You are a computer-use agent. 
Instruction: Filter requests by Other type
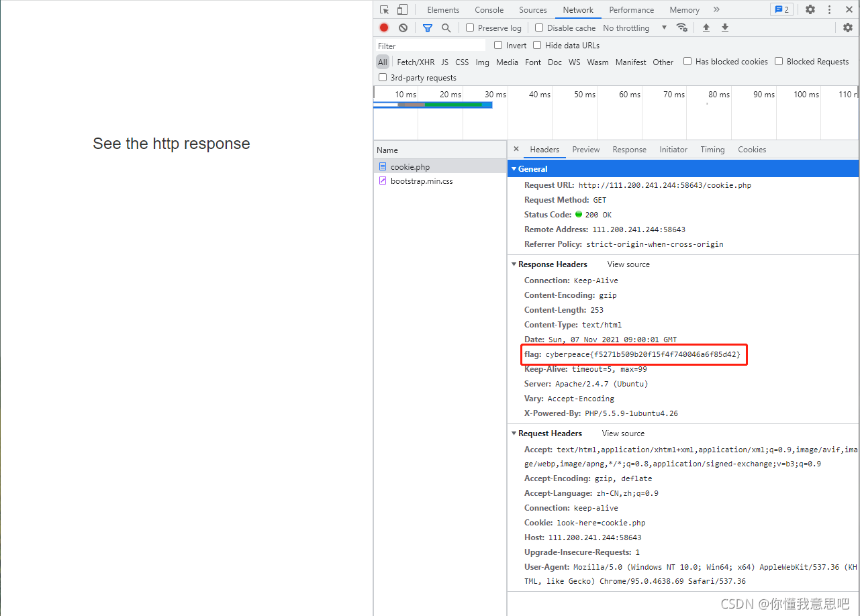coord(663,62)
